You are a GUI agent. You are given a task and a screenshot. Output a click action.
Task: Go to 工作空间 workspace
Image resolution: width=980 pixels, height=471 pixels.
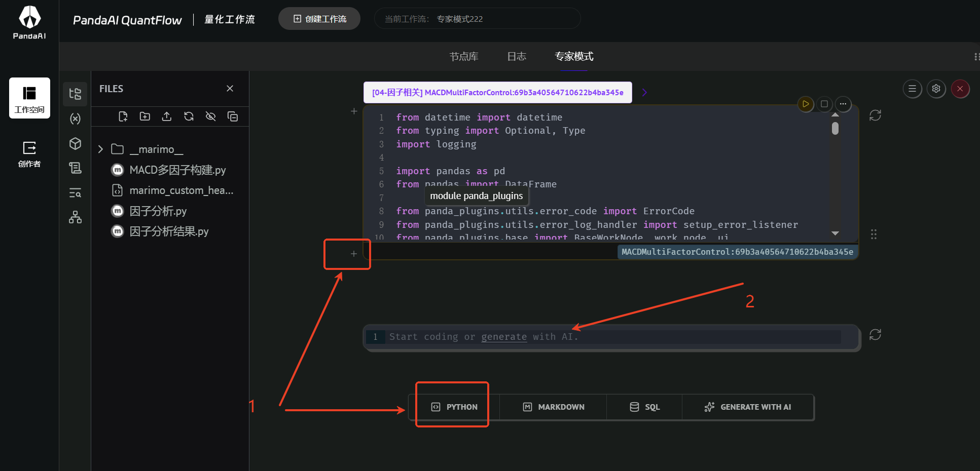click(29, 98)
